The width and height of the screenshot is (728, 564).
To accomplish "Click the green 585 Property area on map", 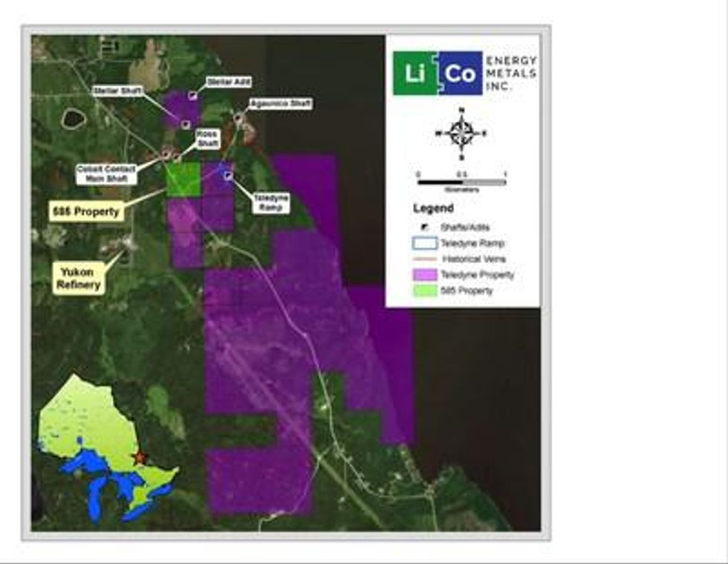I will click(183, 180).
